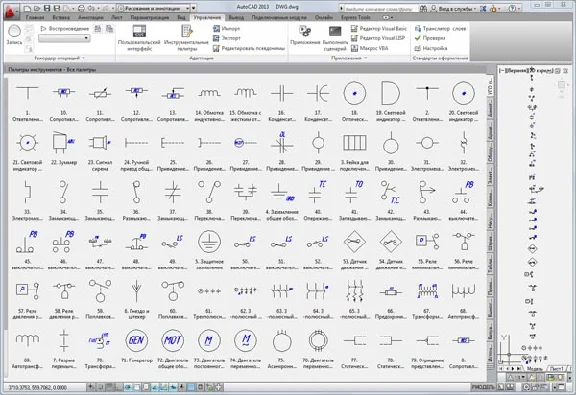Screen dimensions: 576x395
Task: Switch to the Аннотации ribbon tab
Action: point(91,17)
